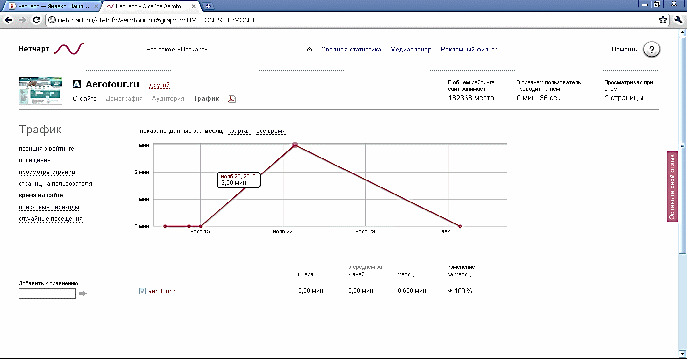
Task: Click the add-for-comparison site input field
Action: click(x=47, y=293)
